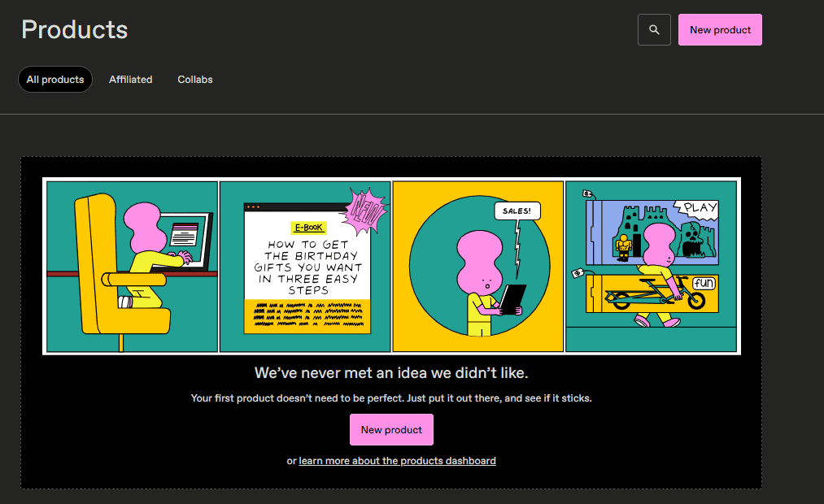Viewport: 824px width, 504px height.
Task: Click the yellow E-BOOK label
Action: (308, 228)
